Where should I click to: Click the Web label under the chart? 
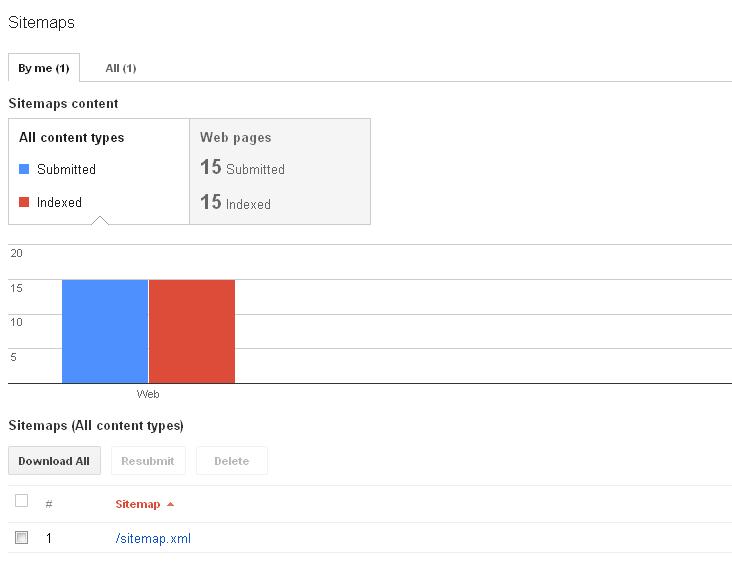(148, 394)
